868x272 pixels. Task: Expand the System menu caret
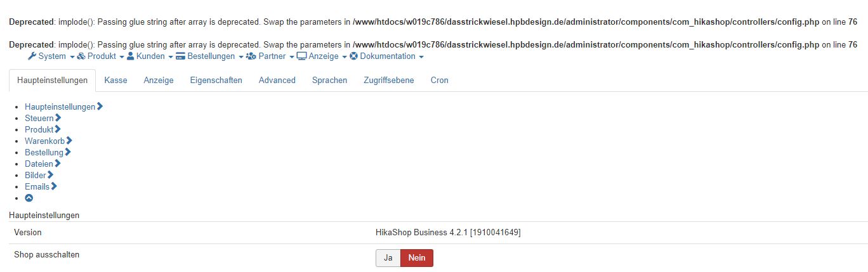72,57
